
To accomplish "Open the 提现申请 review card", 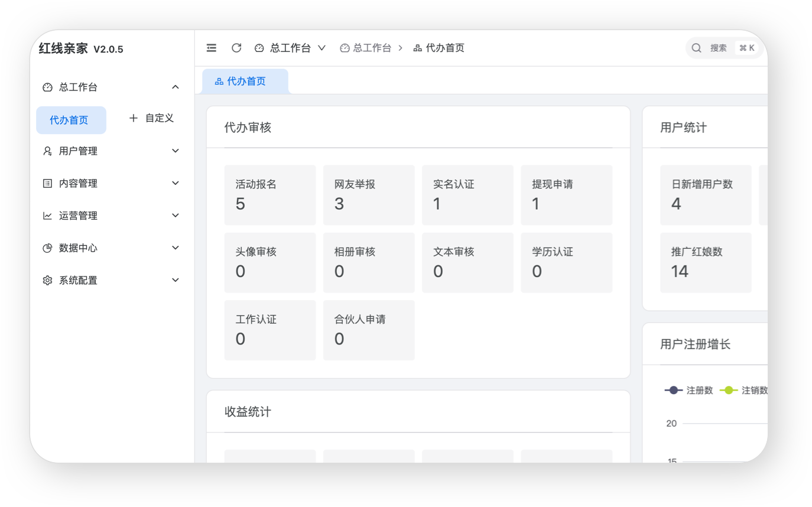I will [x=567, y=195].
